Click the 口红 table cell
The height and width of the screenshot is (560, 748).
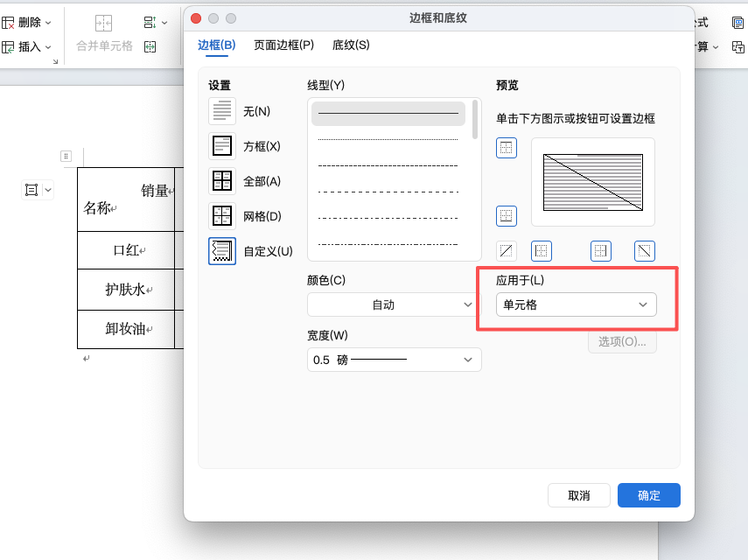126,250
